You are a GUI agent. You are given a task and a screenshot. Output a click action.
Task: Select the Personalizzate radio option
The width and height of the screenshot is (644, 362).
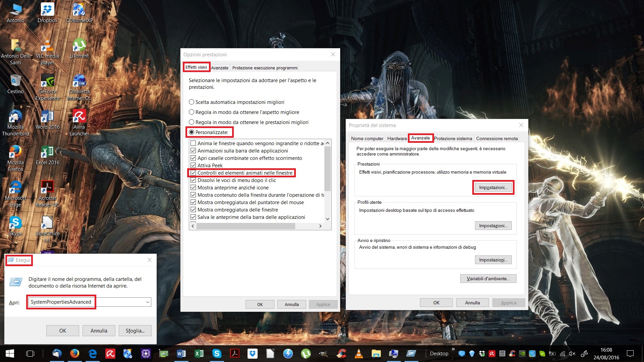point(208,132)
